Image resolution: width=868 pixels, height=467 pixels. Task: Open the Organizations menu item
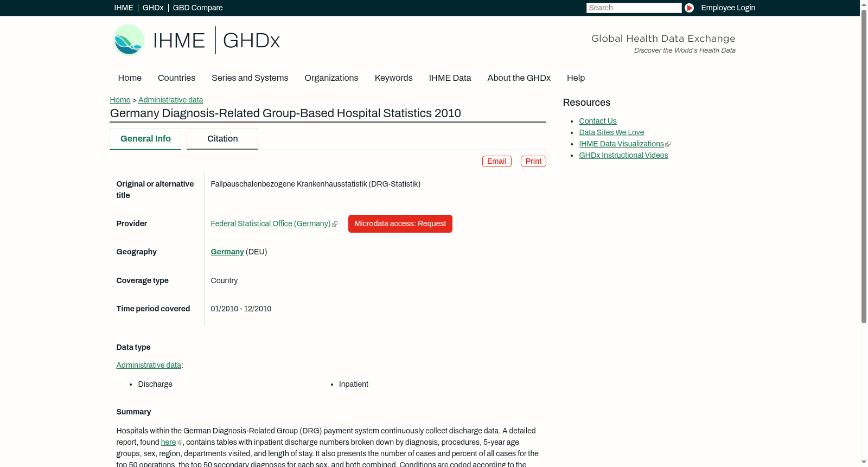click(331, 78)
